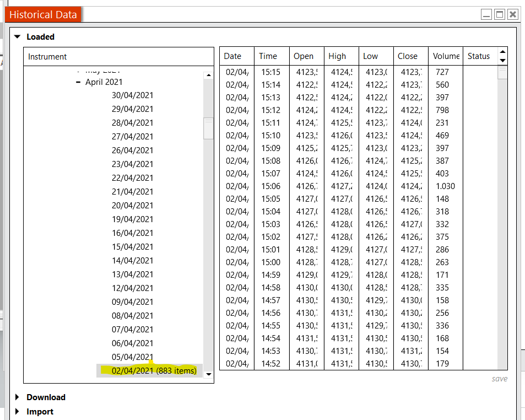Click the Date column header
The height and width of the screenshot is (420, 525).
(237, 56)
